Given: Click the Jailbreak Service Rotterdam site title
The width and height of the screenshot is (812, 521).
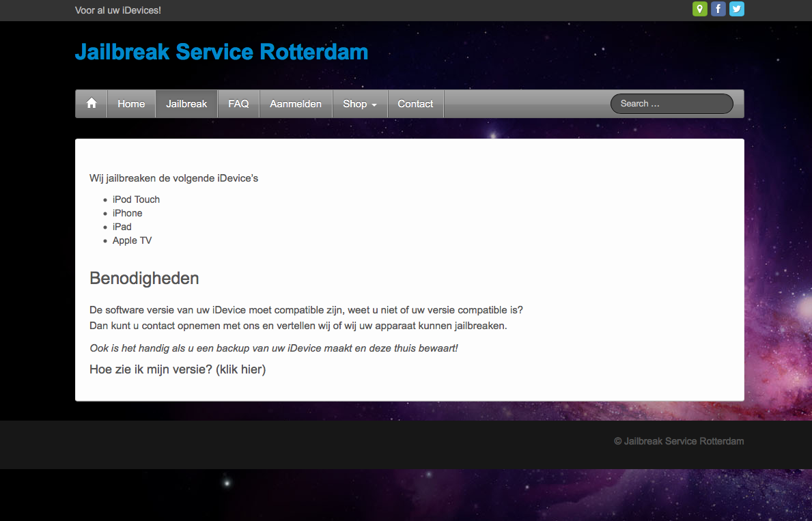Looking at the screenshot, I should point(221,52).
